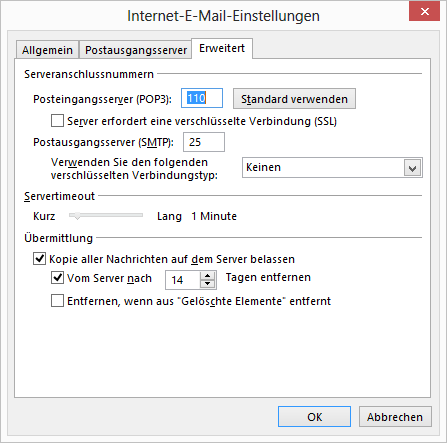Image resolution: width=447 pixels, height=443 pixels.
Task: Select the Erweitert tab
Action: click(x=222, y=48)
